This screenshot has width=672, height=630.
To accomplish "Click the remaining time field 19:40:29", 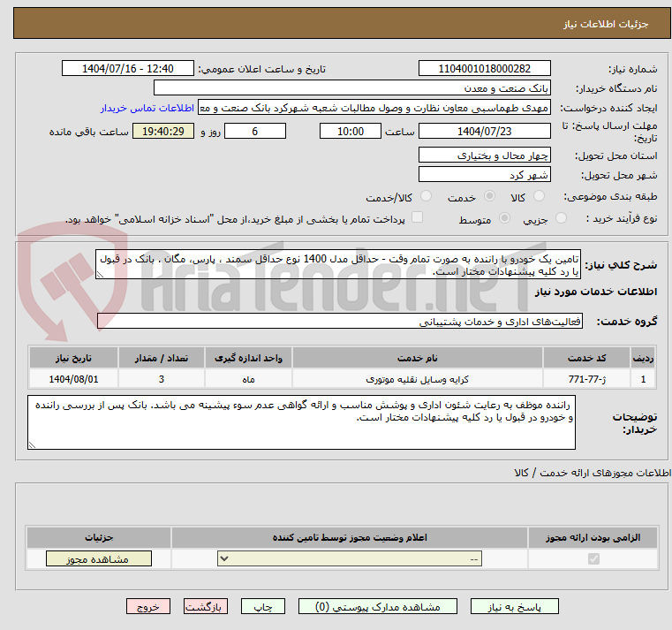I will tap(162, 132).
